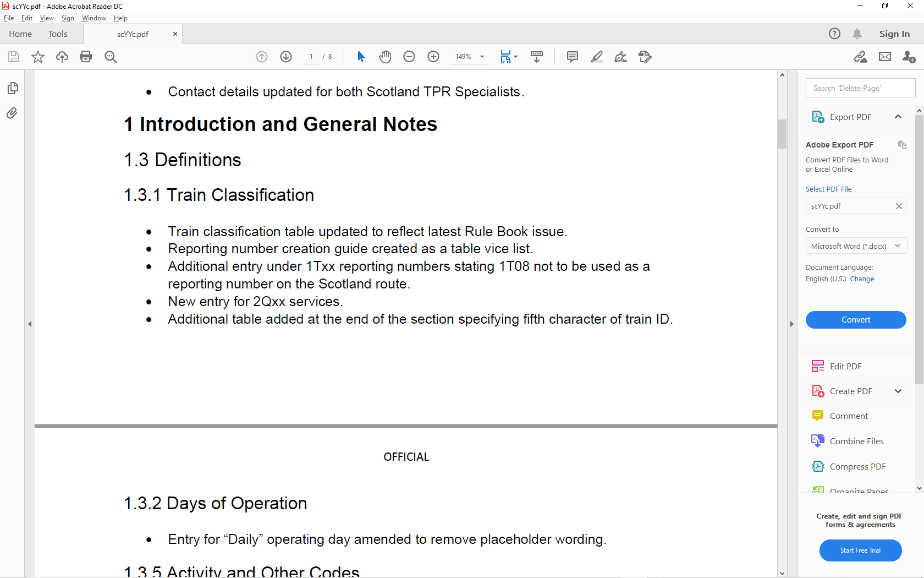Screen dimensions: 924x578
Task: Click the document scroll down arrow
Action: point(782,573)
